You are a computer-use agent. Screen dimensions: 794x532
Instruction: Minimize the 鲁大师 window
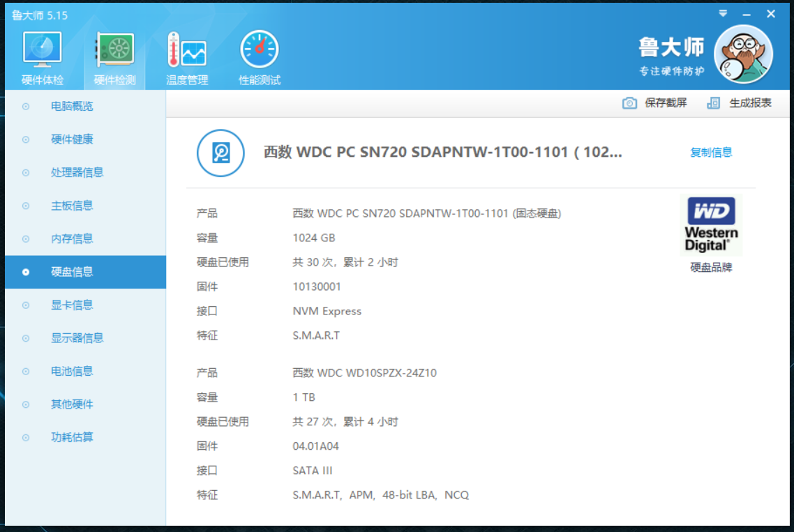747,14
